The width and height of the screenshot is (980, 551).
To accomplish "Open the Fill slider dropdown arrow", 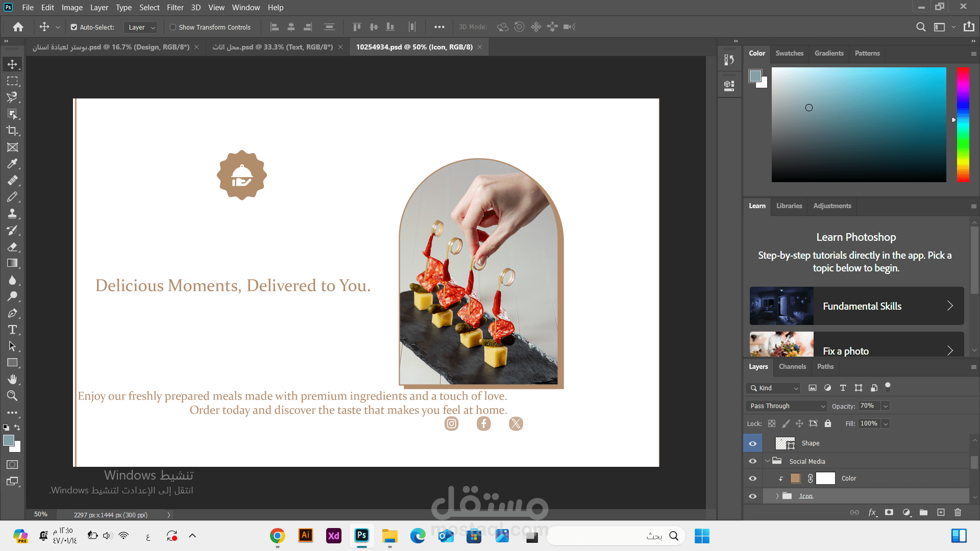I will [x=886, y=423].
